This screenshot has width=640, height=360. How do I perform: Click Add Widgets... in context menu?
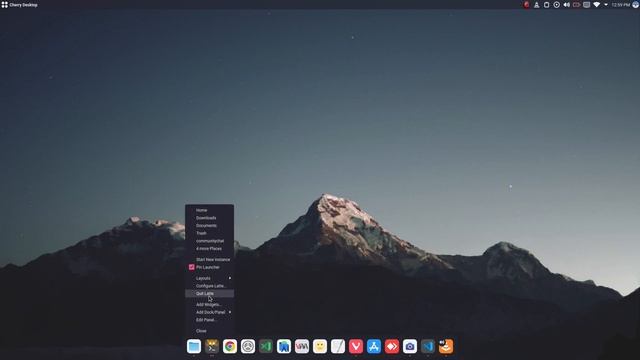coord(209,304)
